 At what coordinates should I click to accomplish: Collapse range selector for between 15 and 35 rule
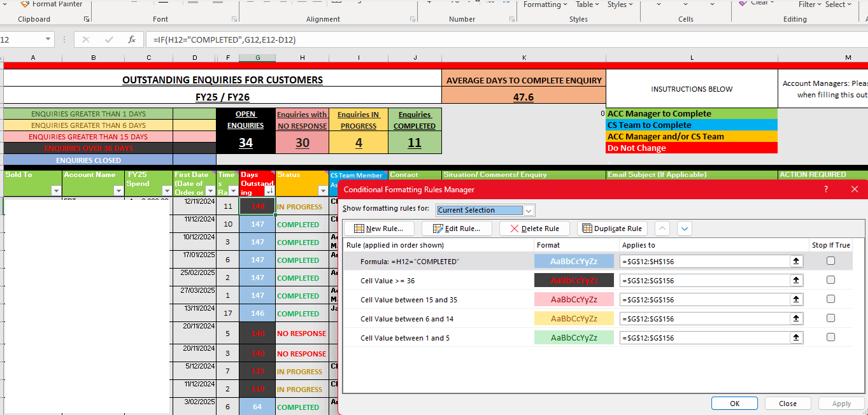(x=796, y=299)
